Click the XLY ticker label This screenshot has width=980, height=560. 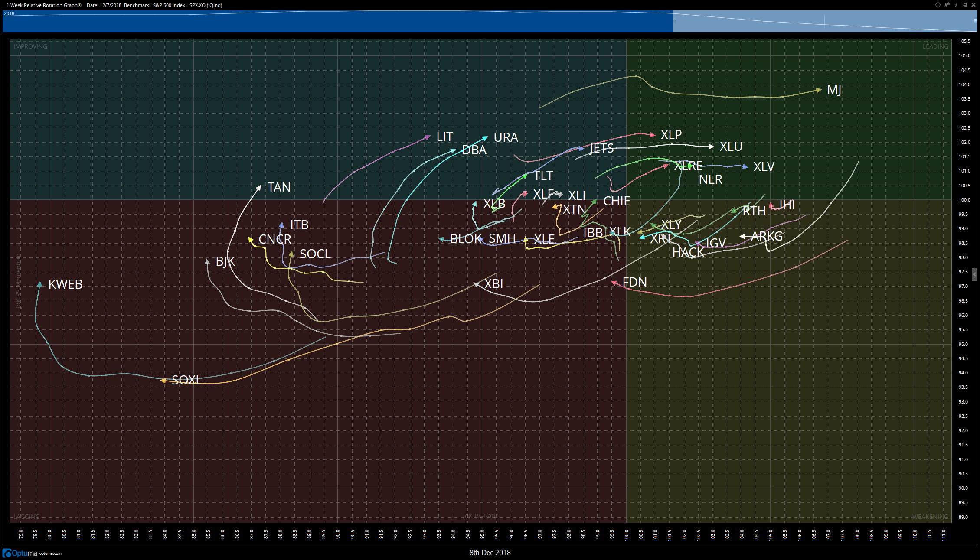[671, 225]
